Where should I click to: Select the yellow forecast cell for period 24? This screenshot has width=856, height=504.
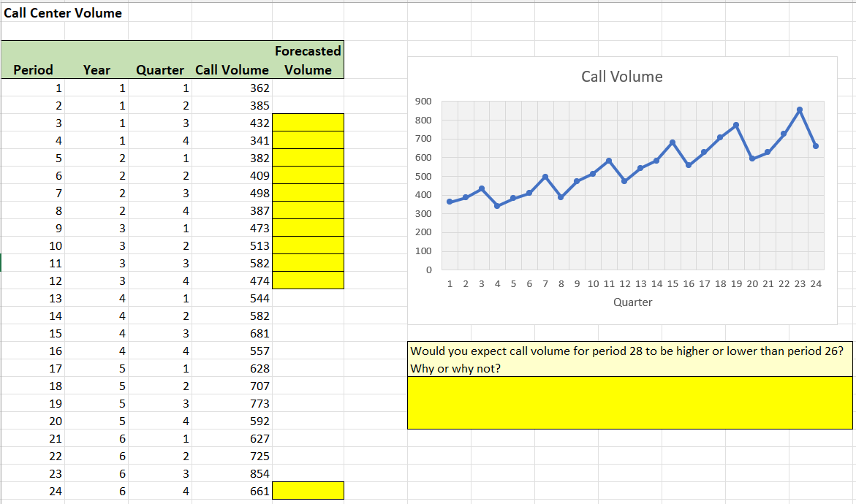307,490
